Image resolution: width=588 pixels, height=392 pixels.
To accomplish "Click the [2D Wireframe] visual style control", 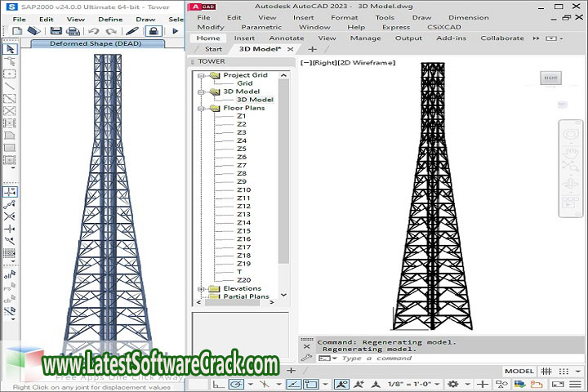I will tap(367, 63).
